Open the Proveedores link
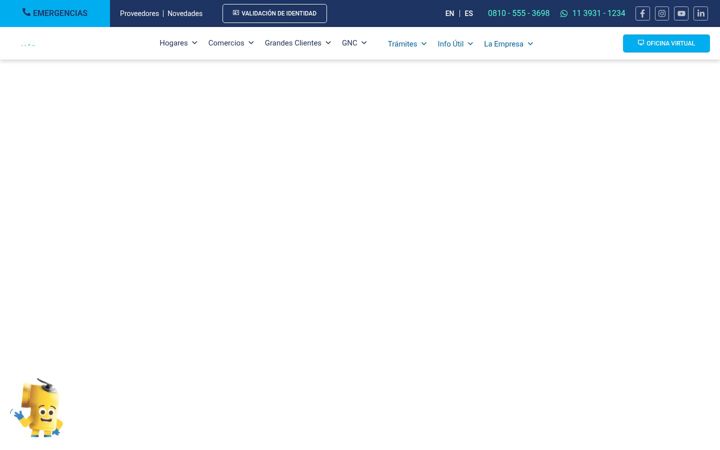 coord(139,13)
